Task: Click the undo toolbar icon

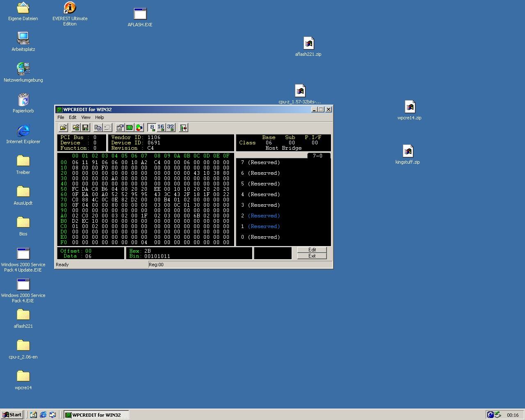Action: pyautogui.click(x=107, y=128)
